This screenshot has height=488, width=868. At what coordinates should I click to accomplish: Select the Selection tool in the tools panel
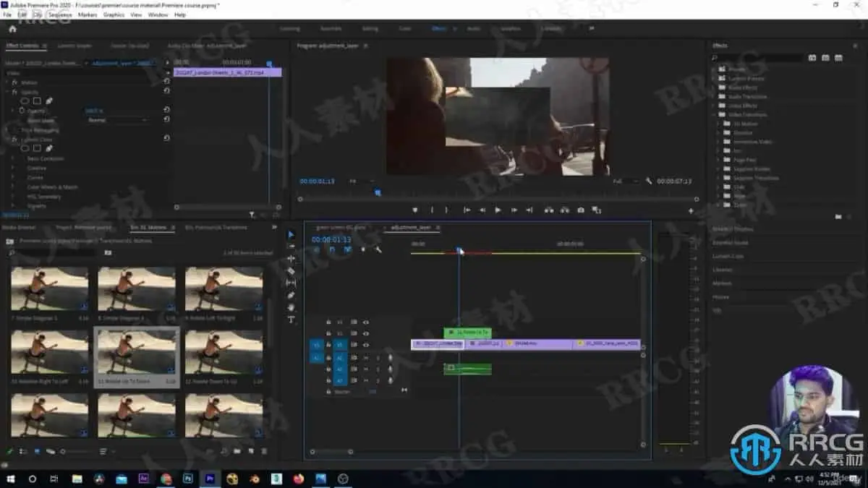click(x=292, y=234)
